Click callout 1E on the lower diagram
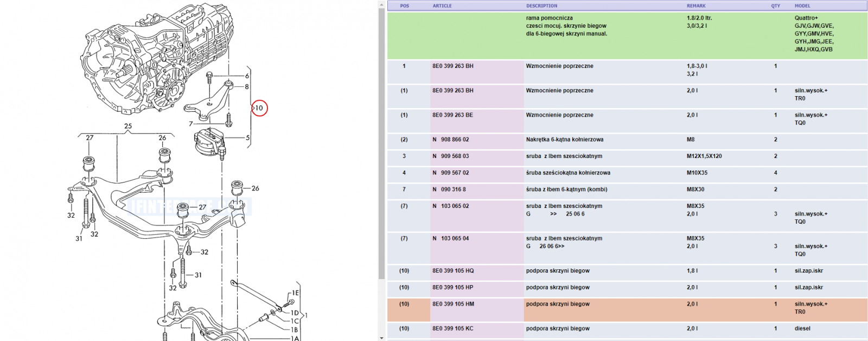The height and width of the screenshot is (341, 868). [x=295, y=293]
